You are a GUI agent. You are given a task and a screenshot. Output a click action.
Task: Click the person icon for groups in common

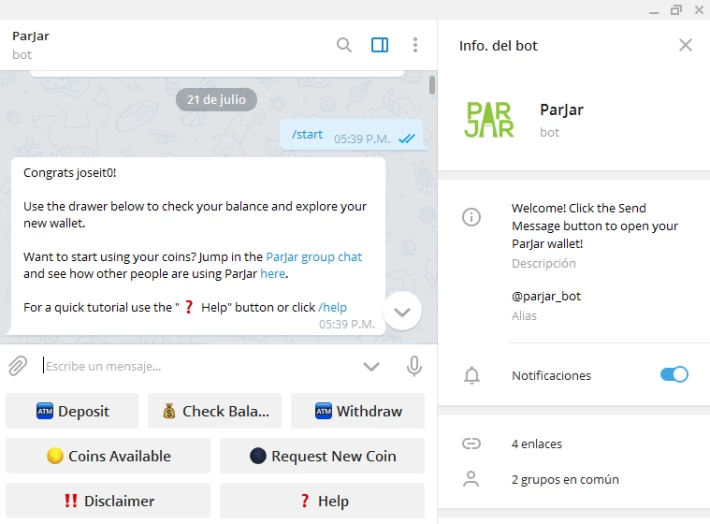(x=471, y=479)
